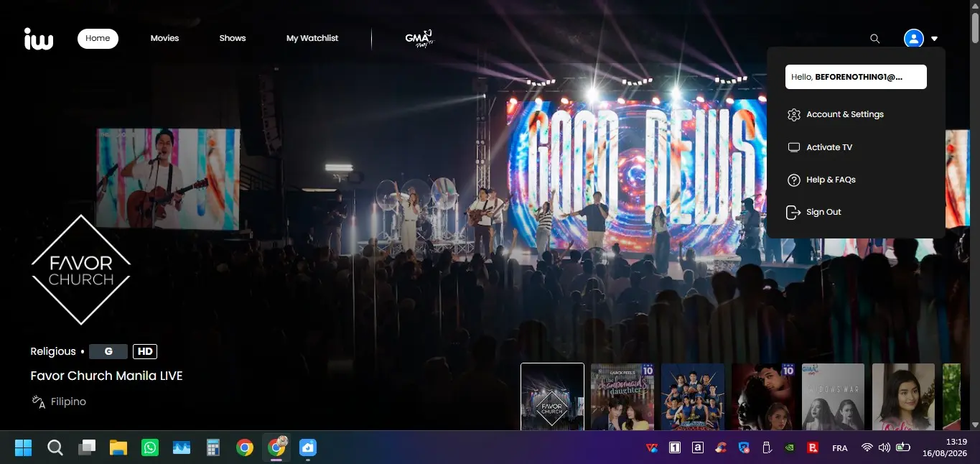Click the scrollbar down arrow

[x=975, y=424]
